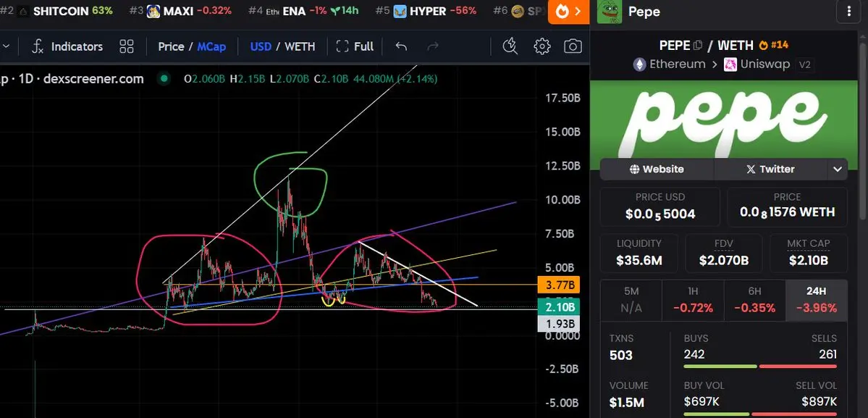868x418 pixels.
Task: Click the HYPER trending ticker
Action: [426, 11]
